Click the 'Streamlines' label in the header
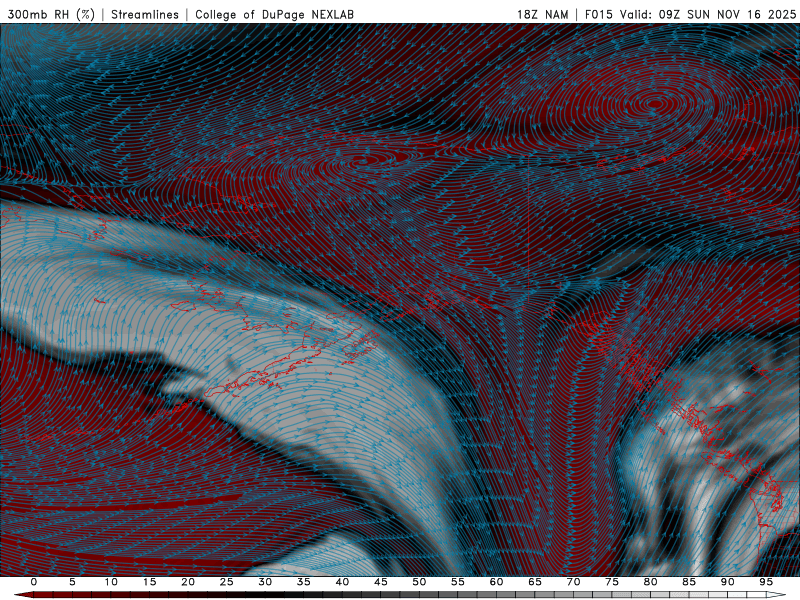 click(145, 14)
